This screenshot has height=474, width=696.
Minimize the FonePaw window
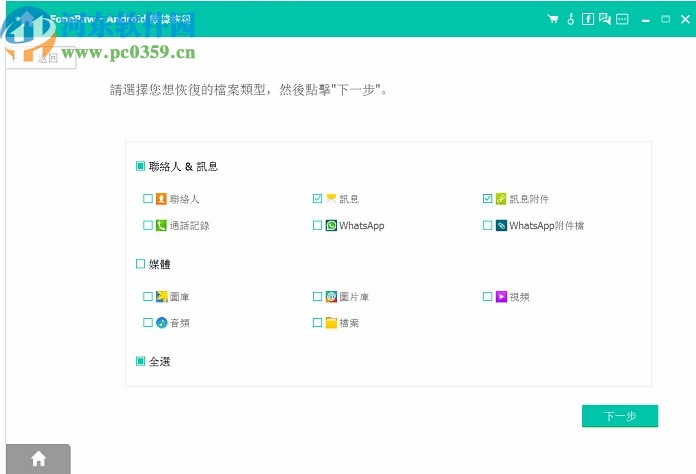pyautogui.click(x=645, y=20)
